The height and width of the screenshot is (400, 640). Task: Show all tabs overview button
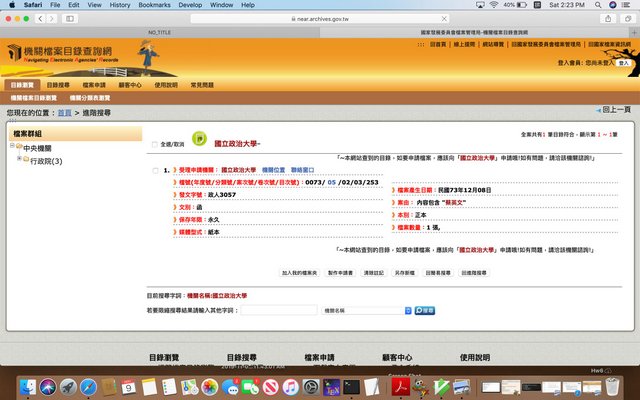tap(628, 18)
